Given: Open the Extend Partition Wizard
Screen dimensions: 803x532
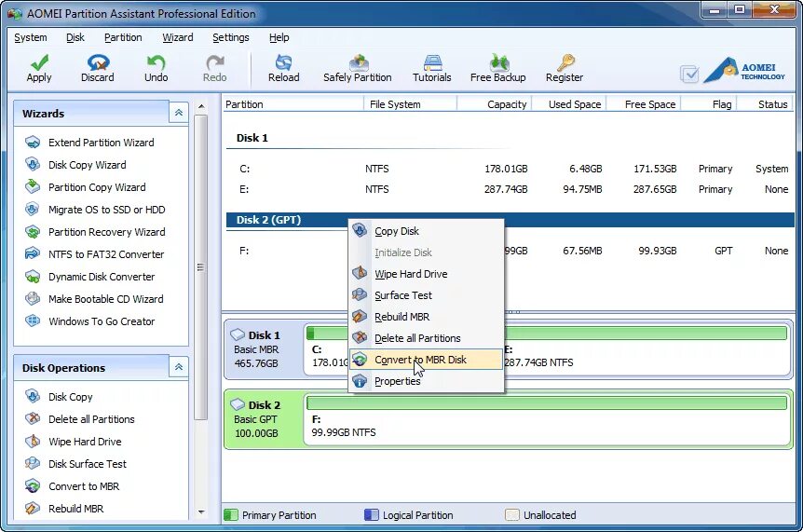Looking at the screenshot, I should (x=101, y=143).
